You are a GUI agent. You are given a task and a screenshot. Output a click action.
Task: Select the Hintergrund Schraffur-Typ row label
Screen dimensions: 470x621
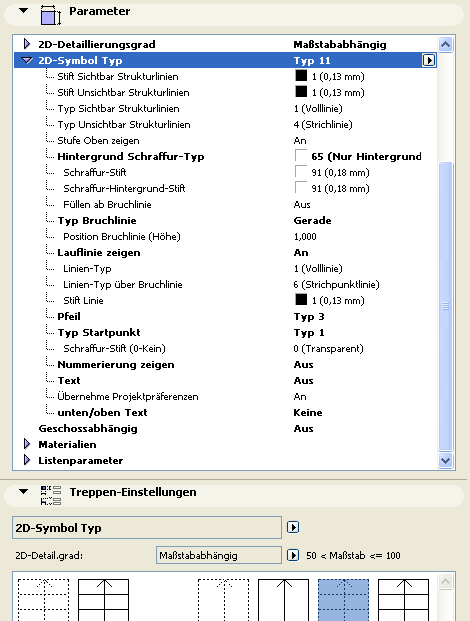point(131,157)
